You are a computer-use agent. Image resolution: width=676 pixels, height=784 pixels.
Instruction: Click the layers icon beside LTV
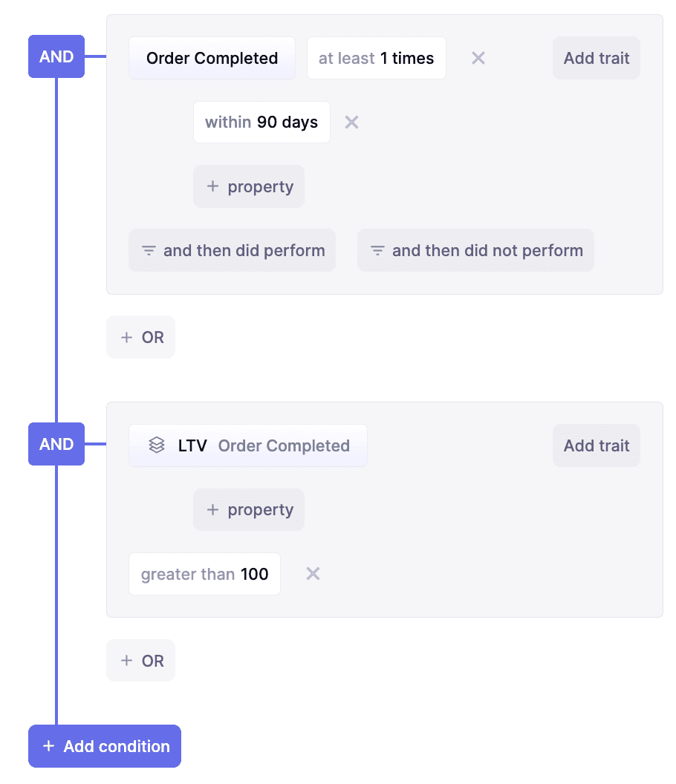157,445
